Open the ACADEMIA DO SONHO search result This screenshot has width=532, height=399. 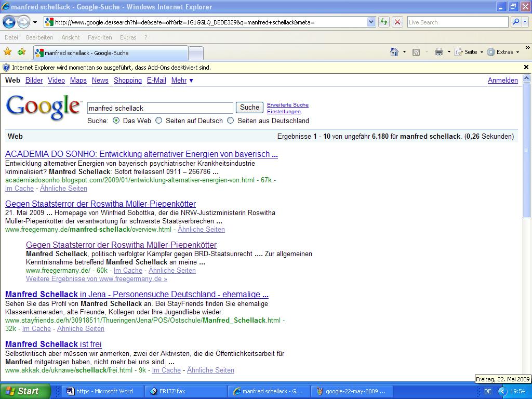pos(141,154)
